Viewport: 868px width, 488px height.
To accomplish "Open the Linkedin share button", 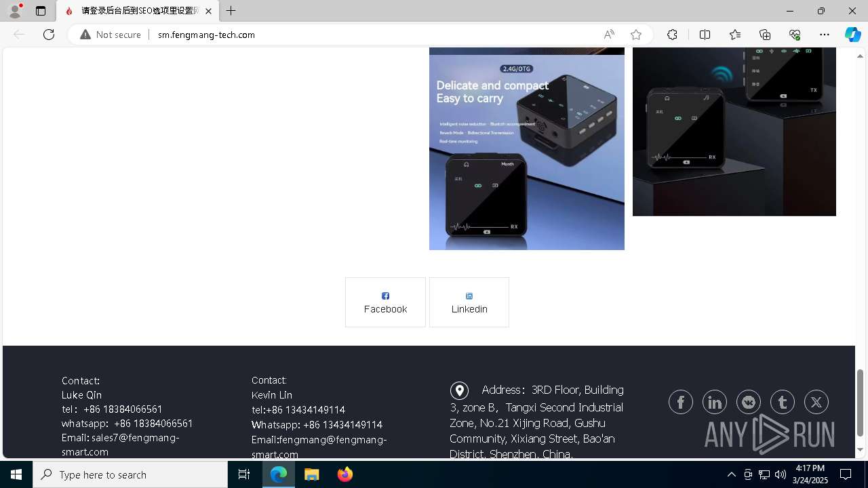I will pos(469,302).
